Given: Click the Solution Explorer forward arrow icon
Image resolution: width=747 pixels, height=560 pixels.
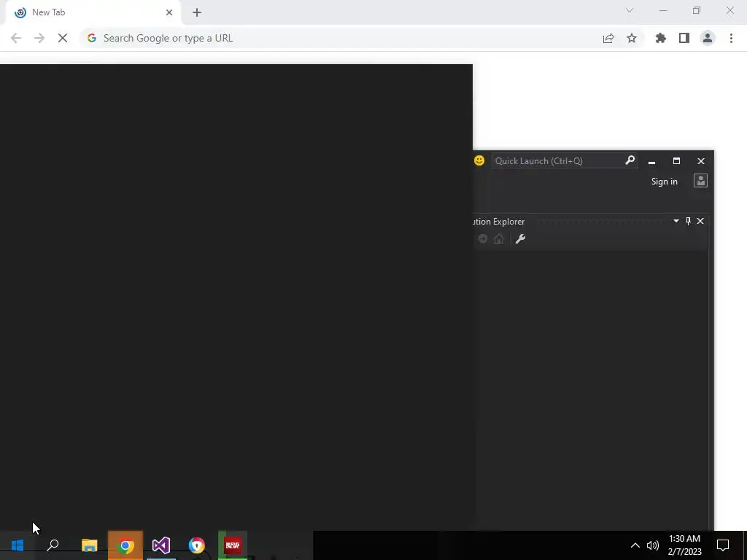Looking at the screenshot, I should point(483,238).
